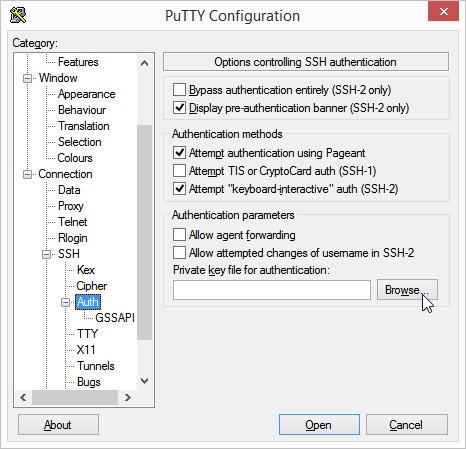Enable Bypass authentication entirely checkbox
This screenshot has width=466, height=449.
(x=179, y=90)
